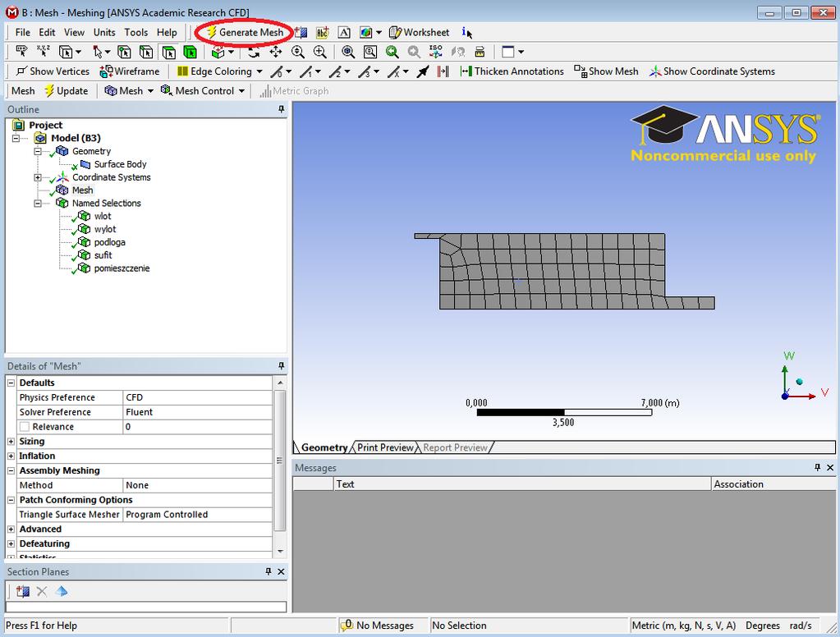Screen dimensions: 840x637
Task: Collapse the Model (B3) tree node
Action: point(16,138)
